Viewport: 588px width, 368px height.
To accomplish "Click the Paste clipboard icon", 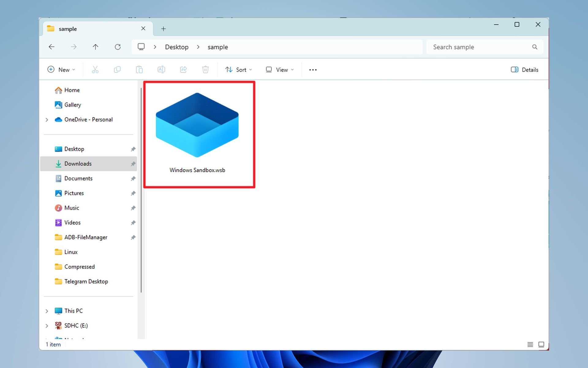I will click(x=139, y=70).
